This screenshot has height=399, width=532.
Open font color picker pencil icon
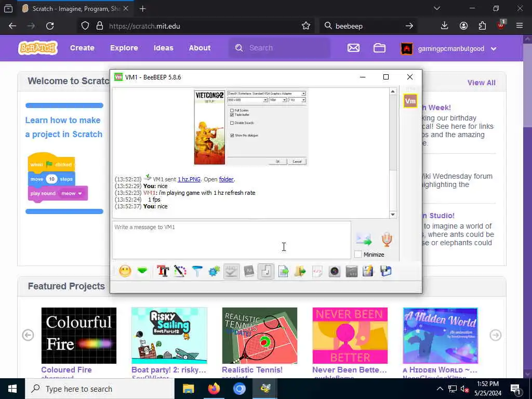(x=180, y=271)
